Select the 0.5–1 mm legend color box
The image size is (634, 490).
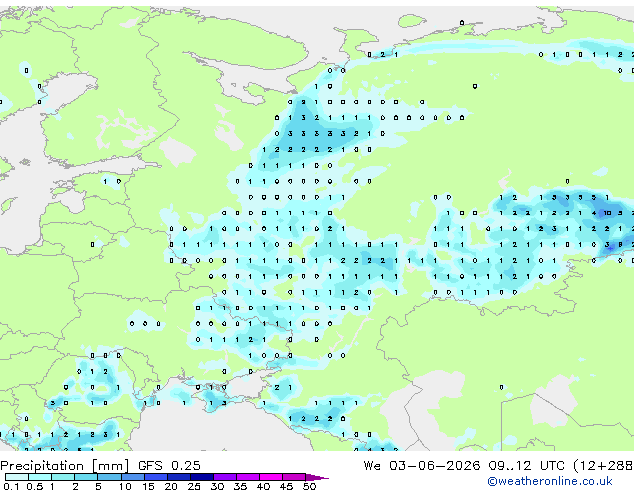[40, 477]
